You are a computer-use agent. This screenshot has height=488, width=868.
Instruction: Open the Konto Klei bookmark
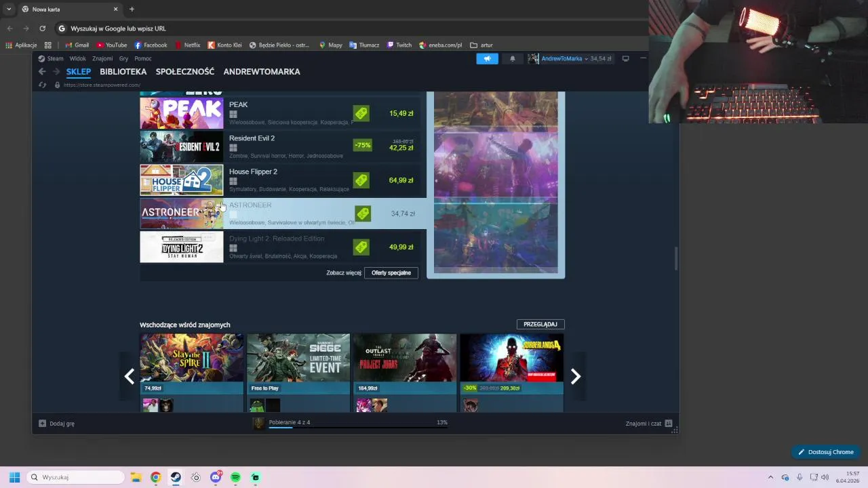225,45
